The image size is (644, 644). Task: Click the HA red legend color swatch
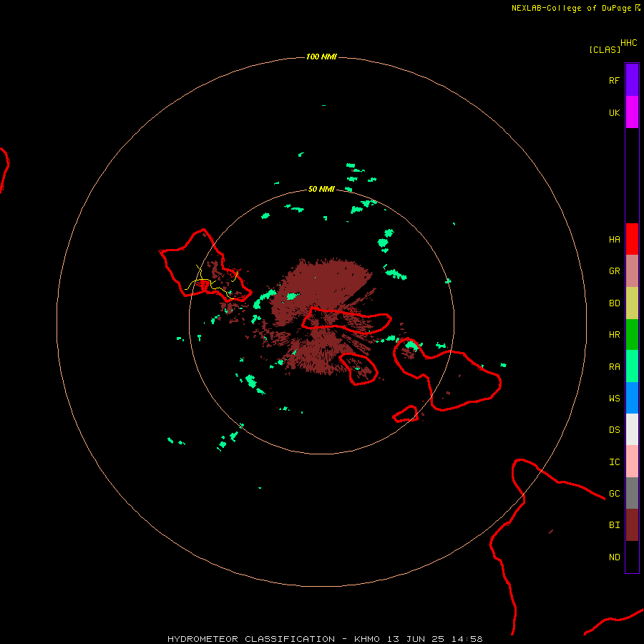point(632,239)
